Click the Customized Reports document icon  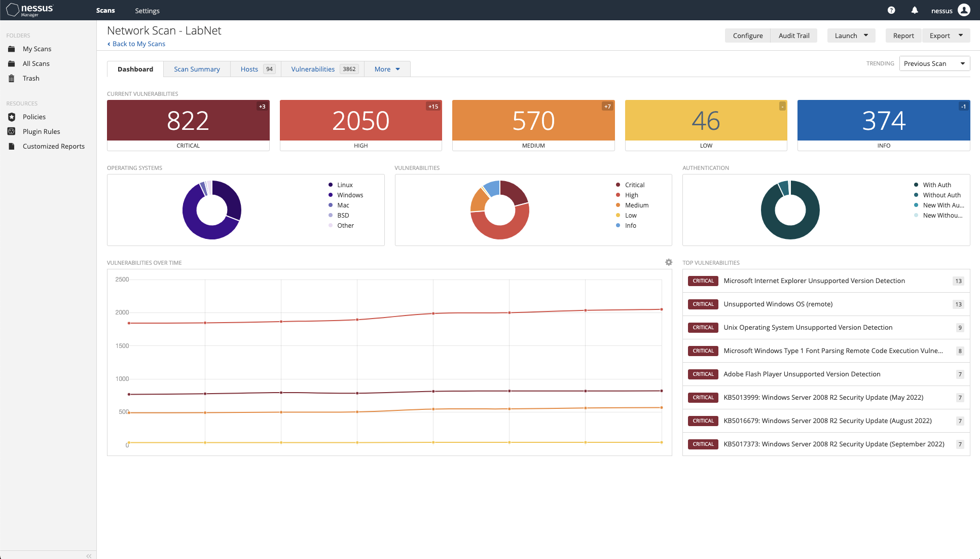click(x=12, y=146)
